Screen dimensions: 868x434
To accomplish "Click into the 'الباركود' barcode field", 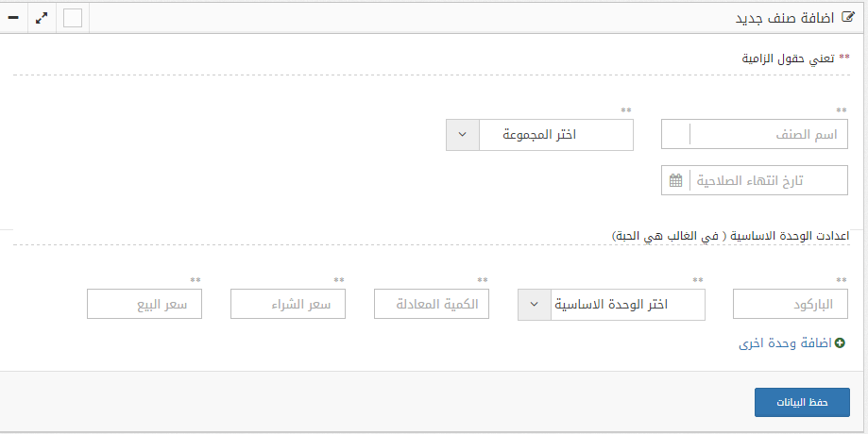I will click(x=791, y=304).
